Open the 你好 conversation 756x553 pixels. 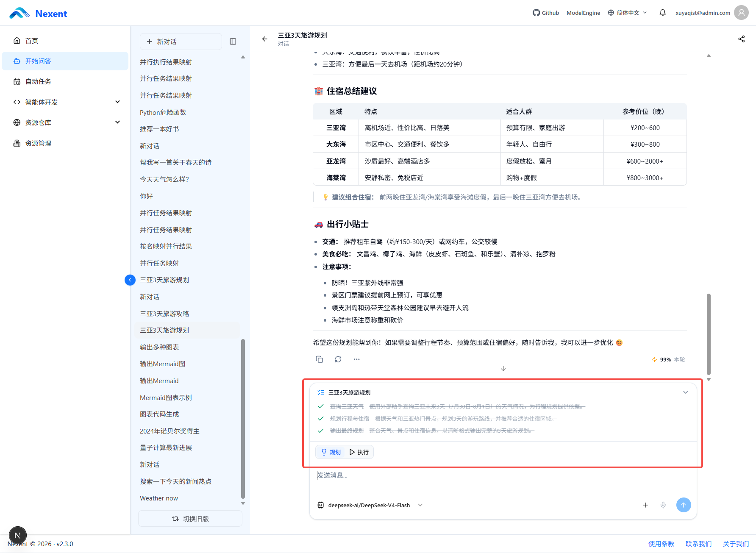[187, 196]
